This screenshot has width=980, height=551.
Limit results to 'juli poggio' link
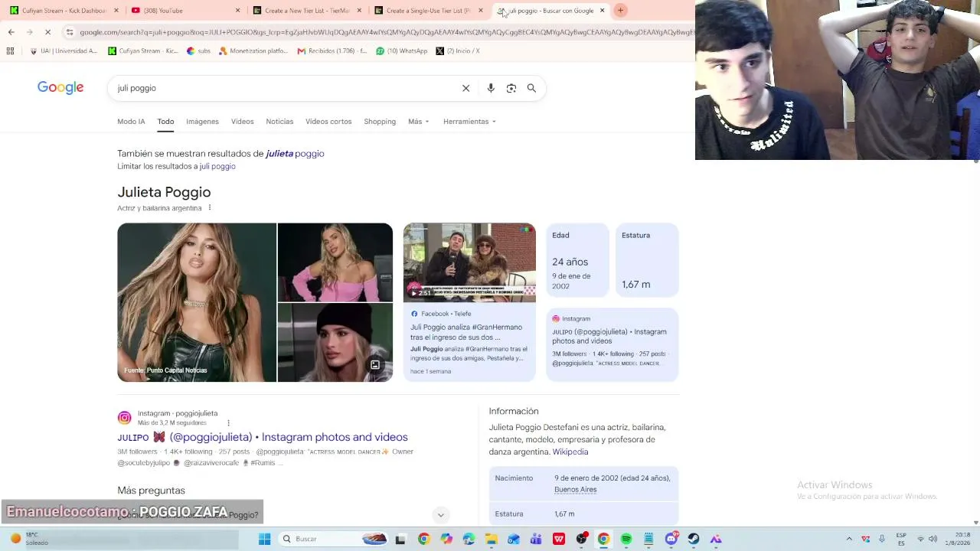pos(217,166)
